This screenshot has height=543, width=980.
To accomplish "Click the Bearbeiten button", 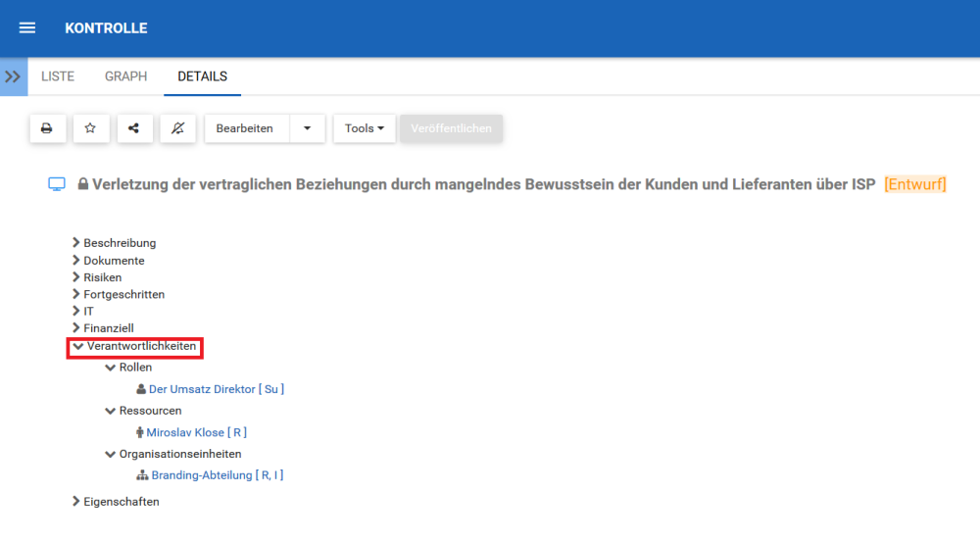I will click(x=245, y=128).
